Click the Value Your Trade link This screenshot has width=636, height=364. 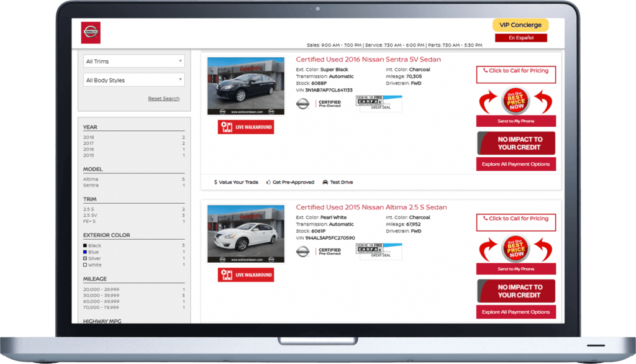click(236, 182)
